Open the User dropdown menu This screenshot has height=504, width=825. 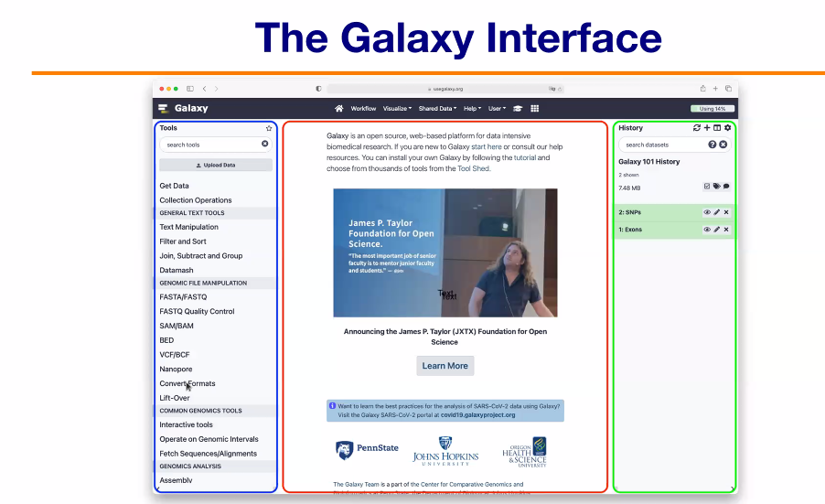[498, 108]
